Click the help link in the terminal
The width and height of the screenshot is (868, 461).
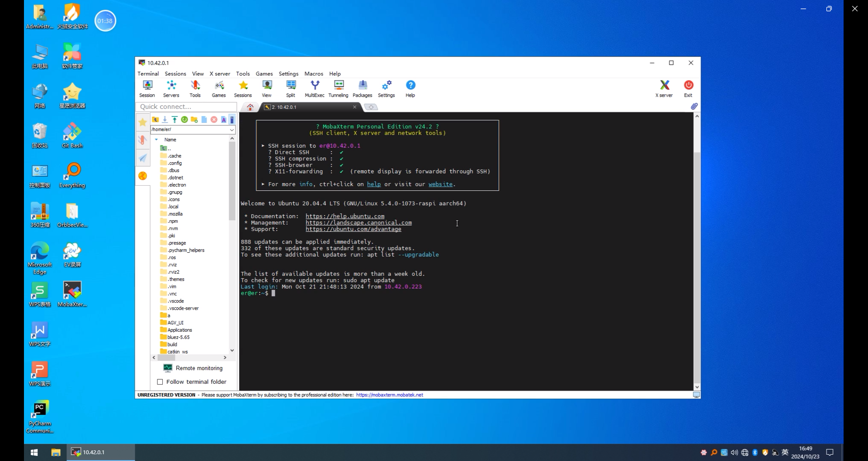[x=374, y=184]
